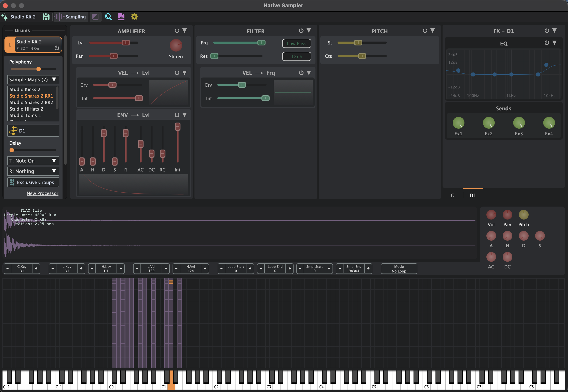
Task: Switch to the G effects tab
Action: (452, 195)
